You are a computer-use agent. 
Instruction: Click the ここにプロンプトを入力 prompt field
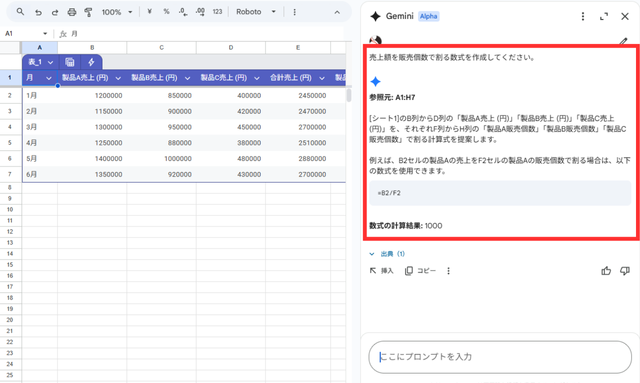[x=500, y=357]
